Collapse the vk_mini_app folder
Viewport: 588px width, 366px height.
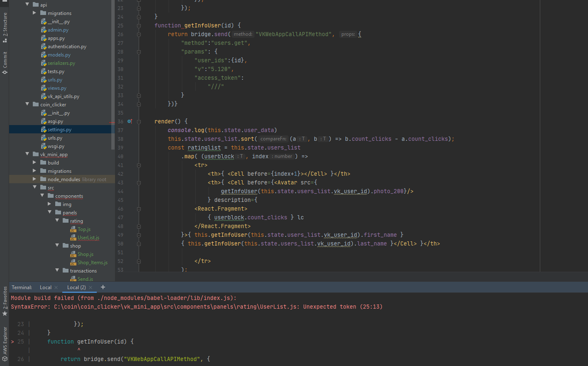[27, 154]
